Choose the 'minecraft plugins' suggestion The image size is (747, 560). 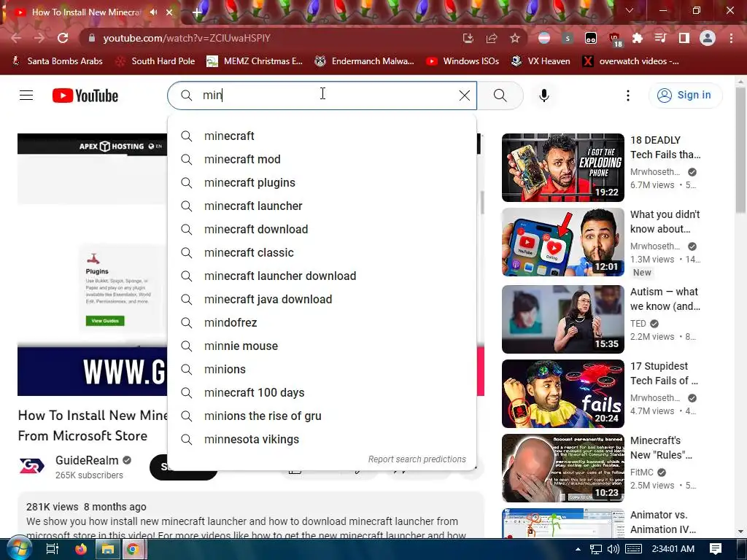[x=322, y=183]
